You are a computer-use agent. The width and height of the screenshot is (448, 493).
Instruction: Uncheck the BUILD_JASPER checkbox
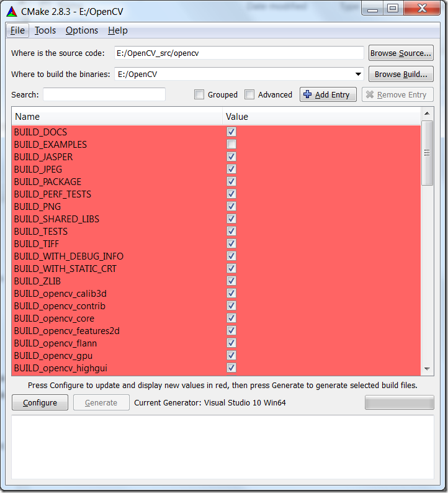click(231, 156)
